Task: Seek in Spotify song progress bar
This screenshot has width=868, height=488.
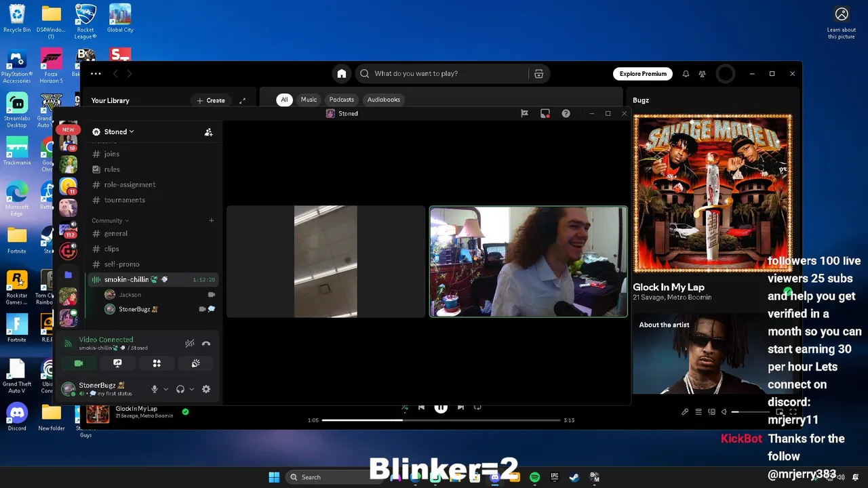Action: 441,420
